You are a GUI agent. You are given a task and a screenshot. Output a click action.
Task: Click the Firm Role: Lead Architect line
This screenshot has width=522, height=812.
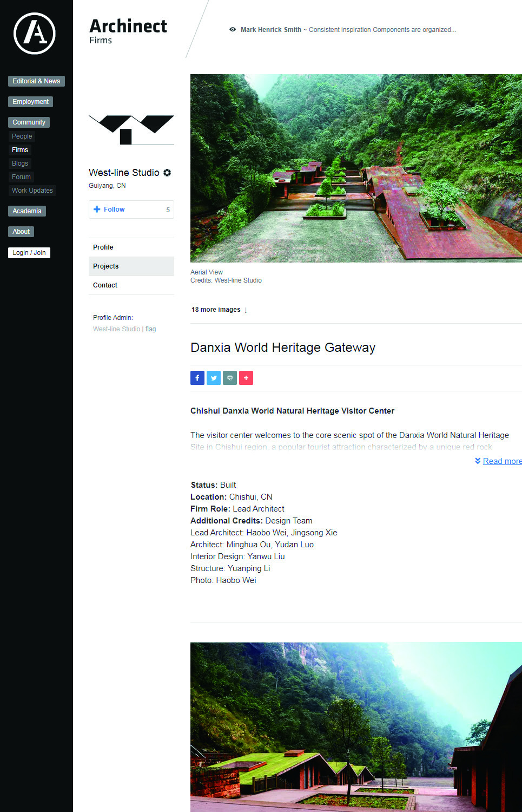click(x=237, y=509)
